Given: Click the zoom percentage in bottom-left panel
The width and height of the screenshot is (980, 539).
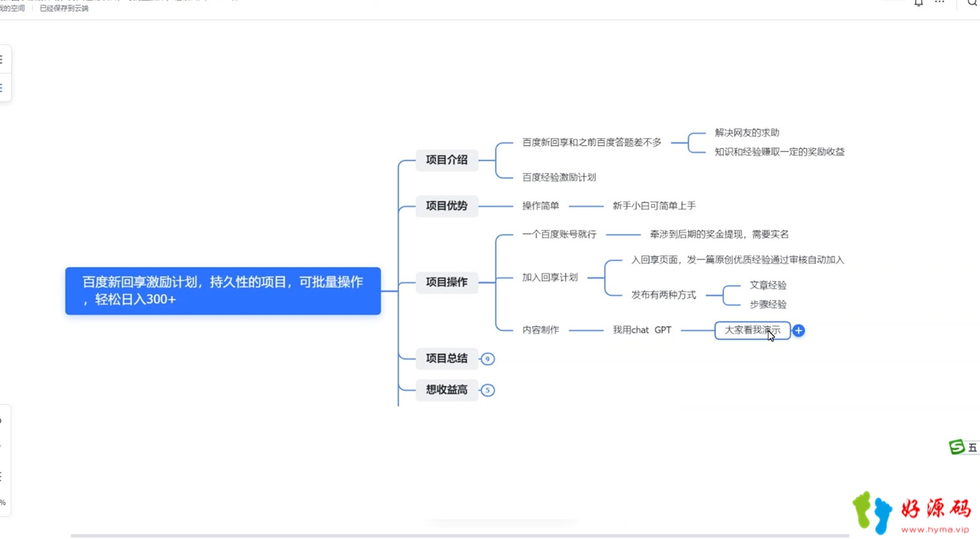Looking at the screenshot, I should pos(3,502).
